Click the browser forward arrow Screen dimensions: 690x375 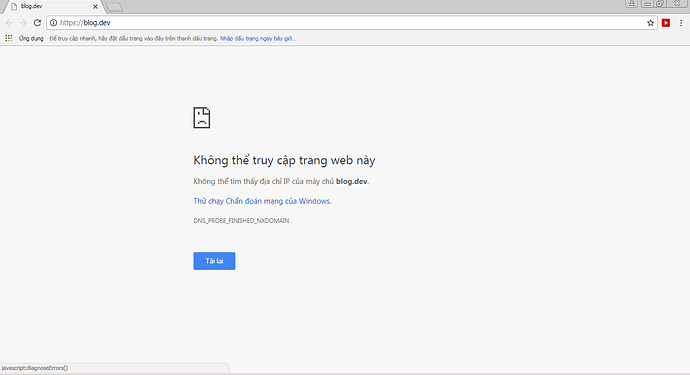(x=23, y=23)
